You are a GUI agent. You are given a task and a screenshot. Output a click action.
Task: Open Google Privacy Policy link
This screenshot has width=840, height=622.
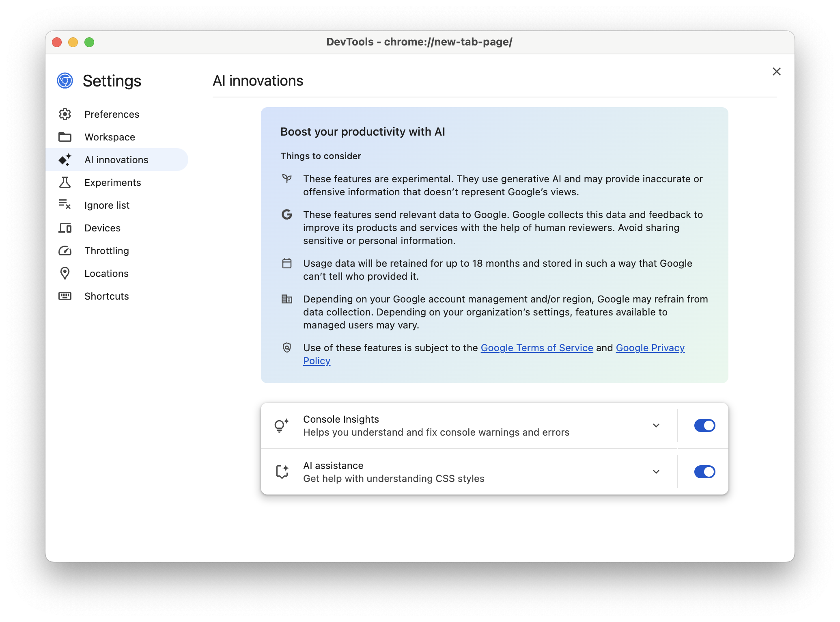coord(650,348)
